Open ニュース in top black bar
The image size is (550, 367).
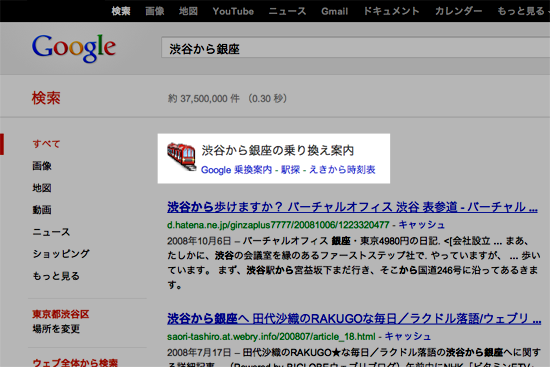[x=287, y=11]
